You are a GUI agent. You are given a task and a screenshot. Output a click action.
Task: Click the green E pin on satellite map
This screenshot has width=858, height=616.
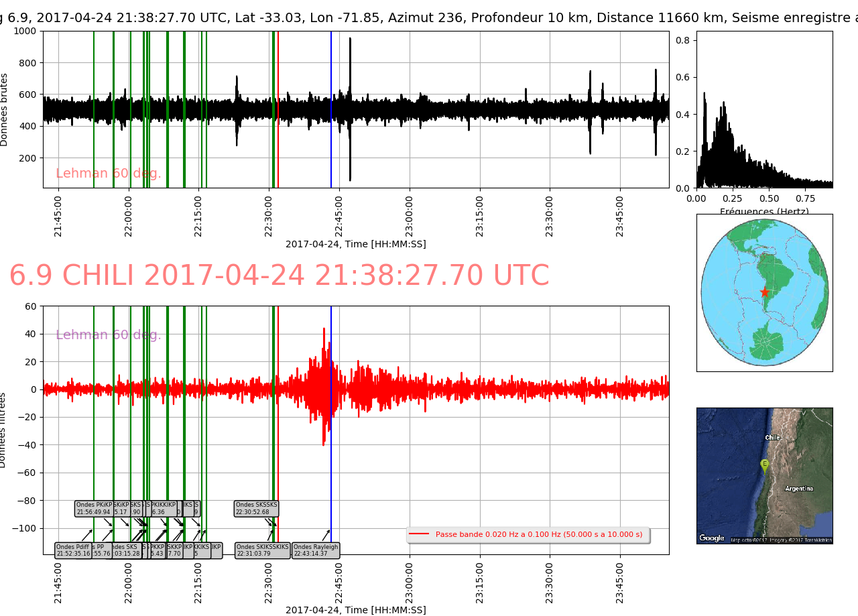pos(764,465)
